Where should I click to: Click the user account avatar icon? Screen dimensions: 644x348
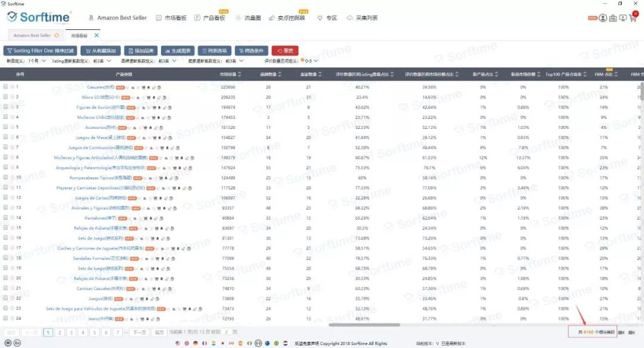[603, 18]
